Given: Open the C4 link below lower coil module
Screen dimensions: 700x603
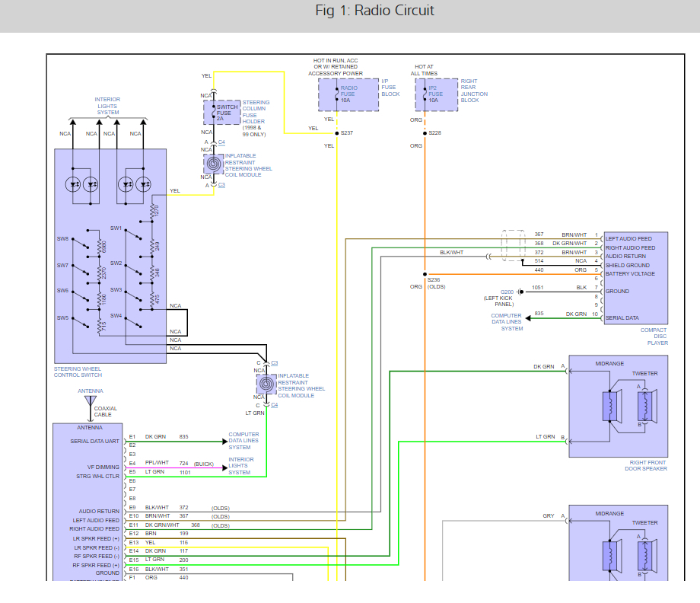Looking at the screenshot, I should 274,405.
